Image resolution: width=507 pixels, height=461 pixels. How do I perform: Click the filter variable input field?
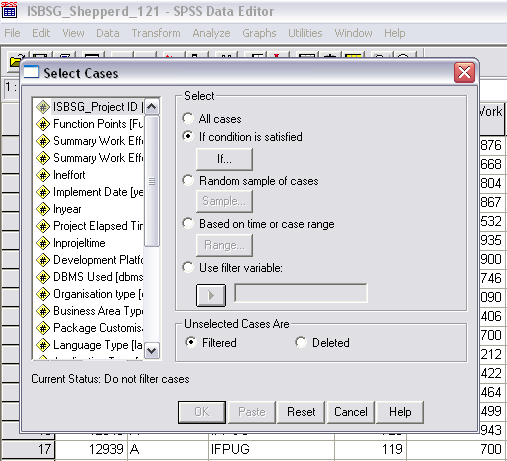coord(301,293)
